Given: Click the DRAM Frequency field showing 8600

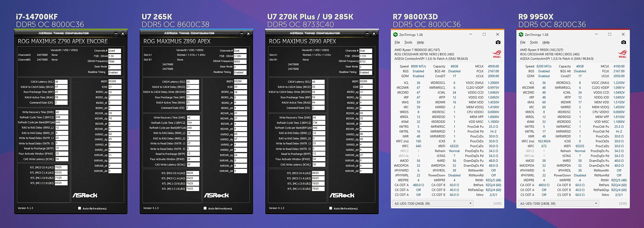Looking at the screenshot, I should click(x=240, y=62).
